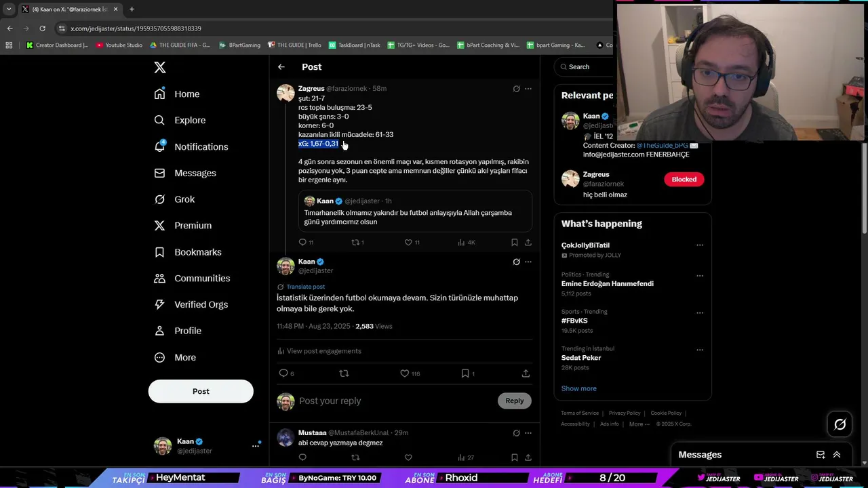Open THE GUIDE | Trello bookmark
Screen dimensions: 868x488
(294, 45)
